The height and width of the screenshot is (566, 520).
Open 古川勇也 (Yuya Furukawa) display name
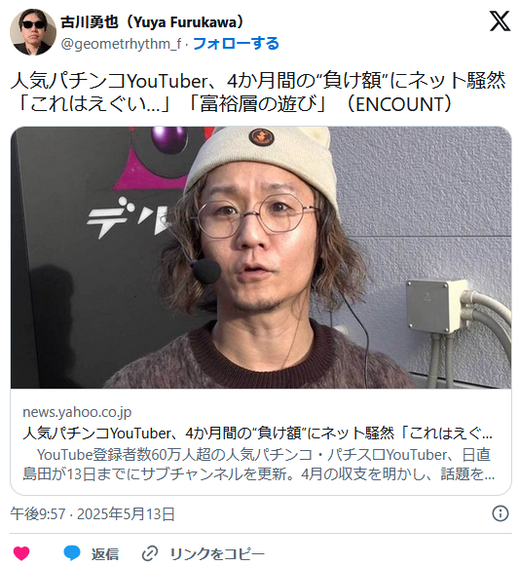pos(152,22)
